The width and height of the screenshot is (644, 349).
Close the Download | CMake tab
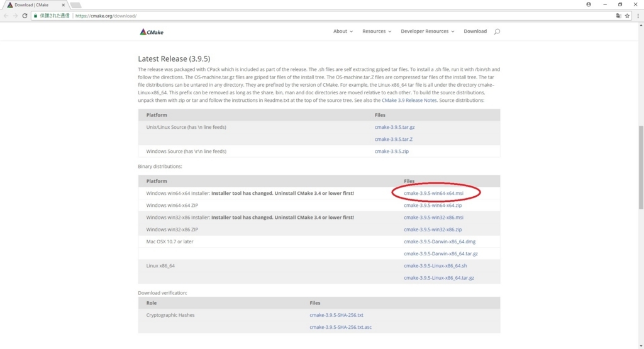pos(64,5)
